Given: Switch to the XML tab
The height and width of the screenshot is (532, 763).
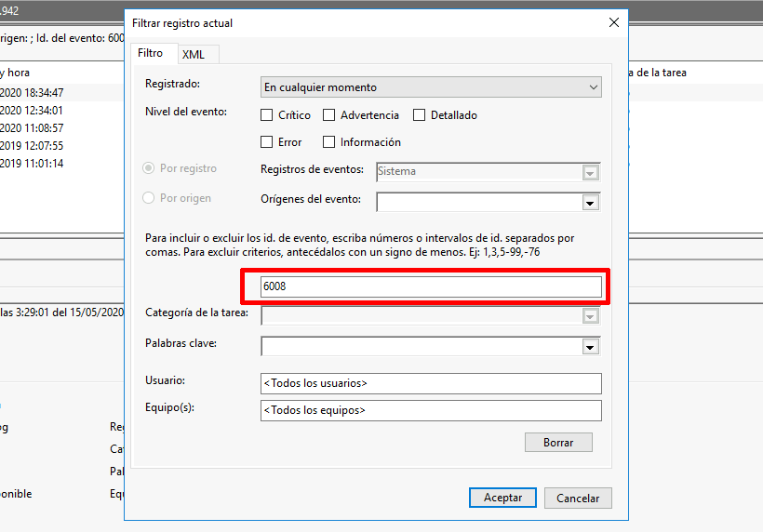Looking at the screenshot, I should coord(194,55).
